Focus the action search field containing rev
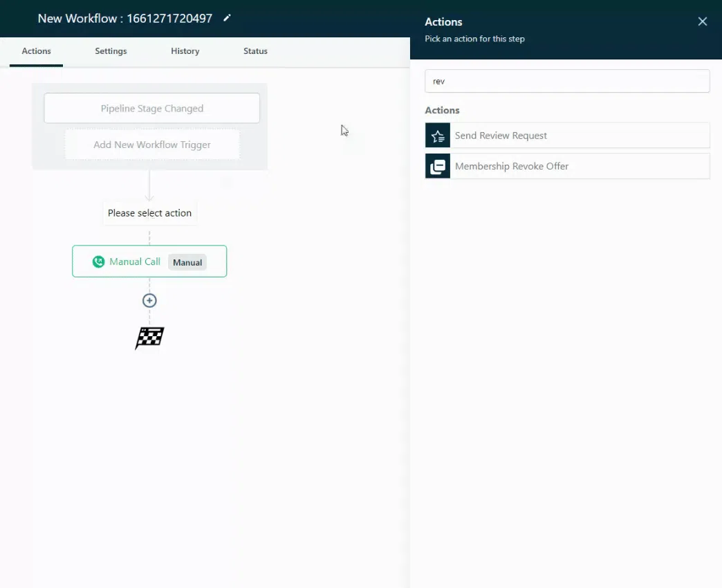 click(x=567, y=81)
